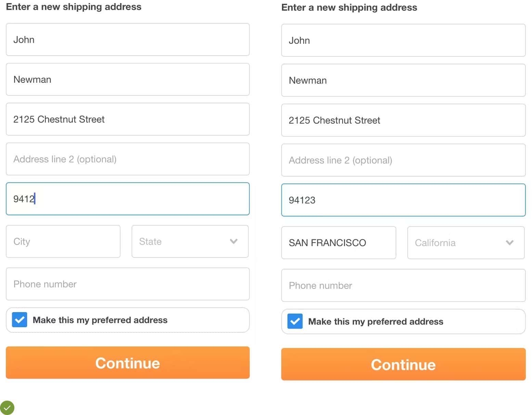Click left form's 2125 Chestnut Street field
Screen dimensions: 532x415
pyautogui.click(x=128, y=119)
